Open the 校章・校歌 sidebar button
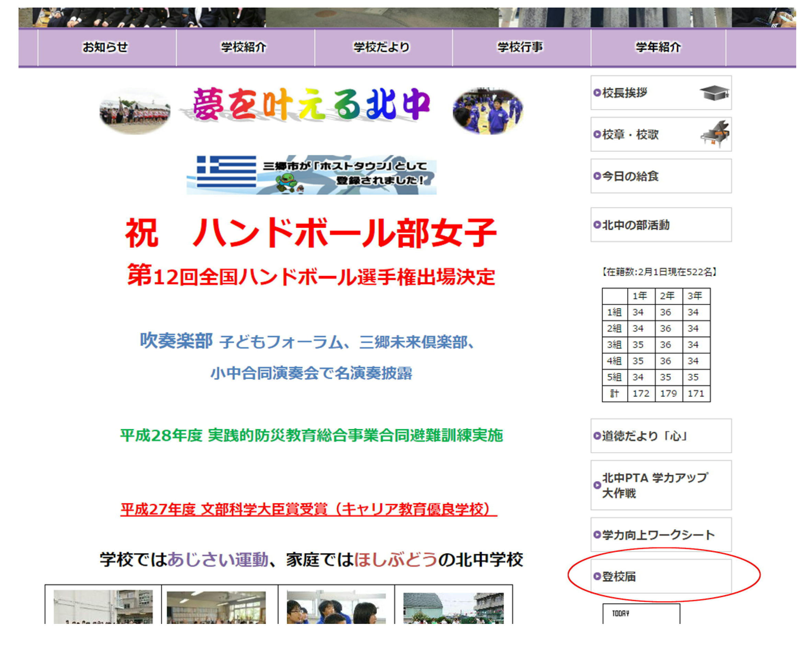The height and width of the screenshot is (650, 812). click(x=661, y=135)
